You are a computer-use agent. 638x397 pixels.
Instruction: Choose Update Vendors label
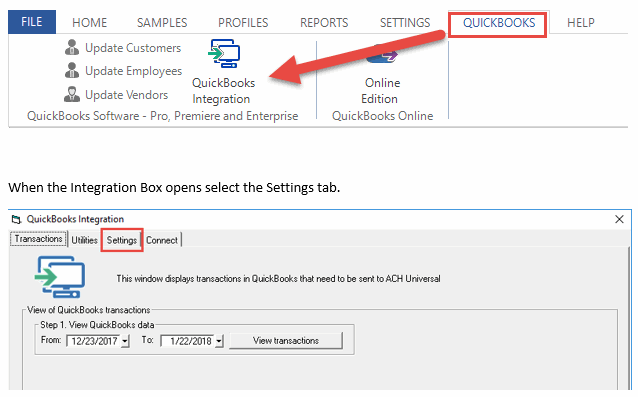pyautogui.click(x=127, y=95)
